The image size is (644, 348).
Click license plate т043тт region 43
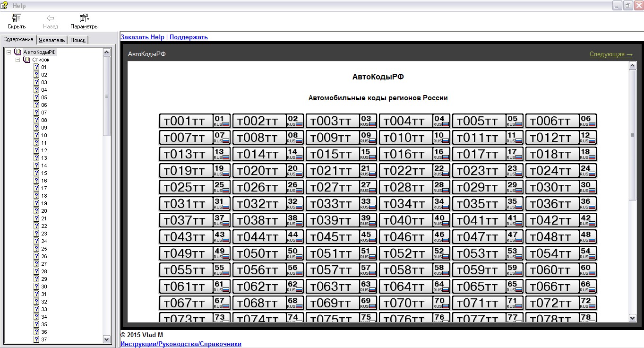[195, 237]
